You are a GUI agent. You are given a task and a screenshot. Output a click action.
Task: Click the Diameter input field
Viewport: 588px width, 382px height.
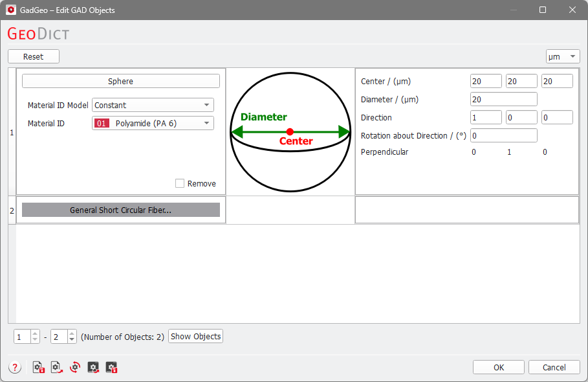point(503,99)
